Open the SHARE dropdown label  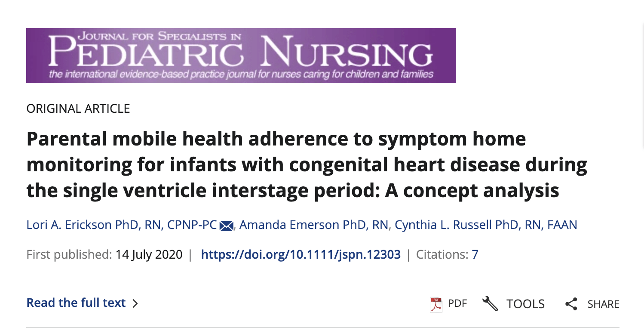coord(604,304)
